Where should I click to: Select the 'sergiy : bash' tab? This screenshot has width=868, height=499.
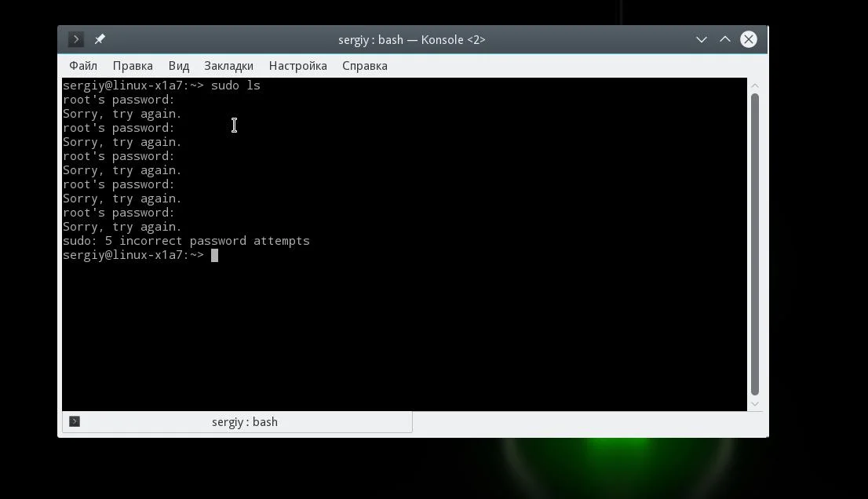tap(238, 421)
